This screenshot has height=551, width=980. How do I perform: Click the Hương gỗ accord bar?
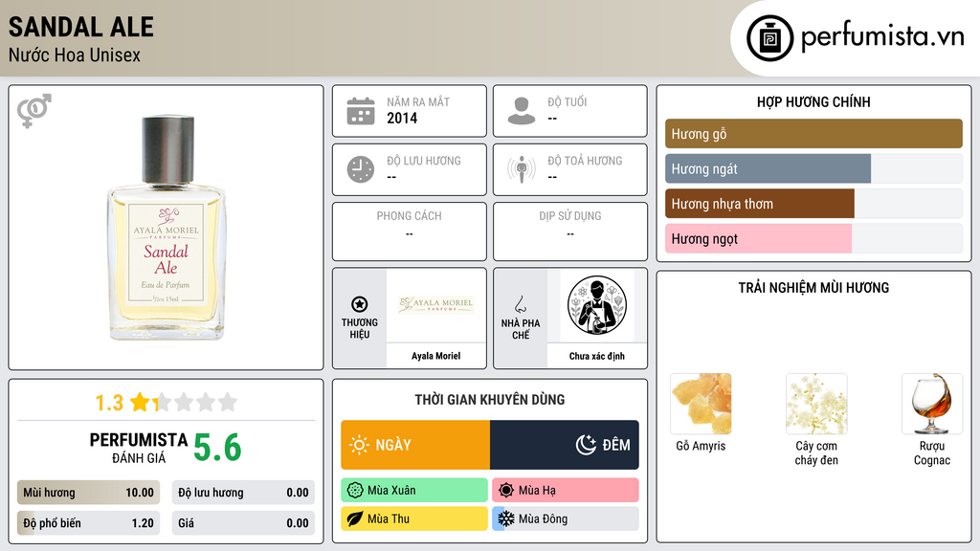point(813,134)
